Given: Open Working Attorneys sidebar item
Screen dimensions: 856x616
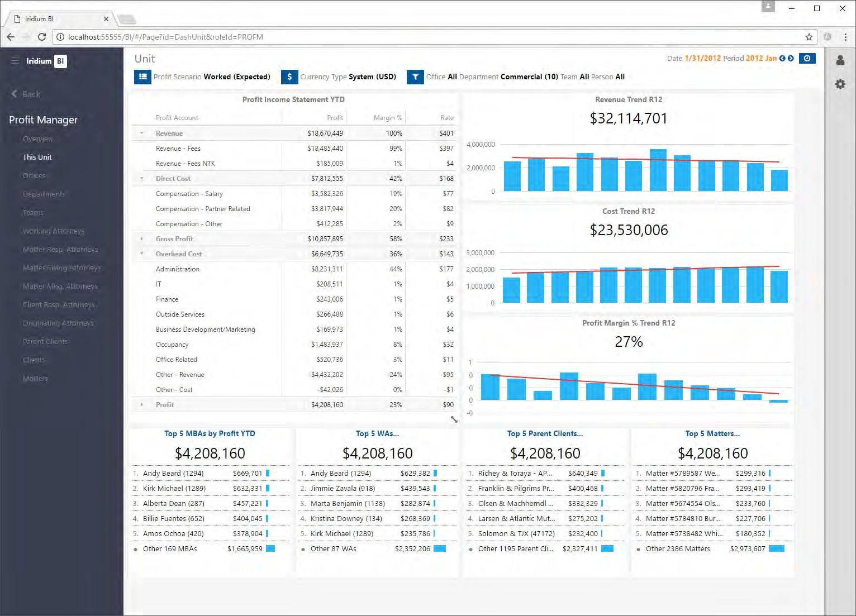Looking at the screenshot, I should coord(54,231).
